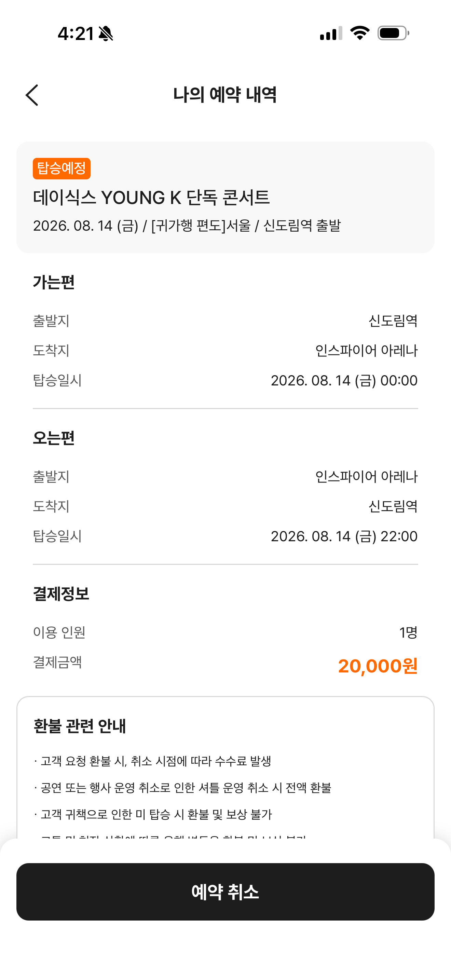Tap the 나의 예약 내역 page title
Screen dimensions: 451x980
(x=225, y=95)
